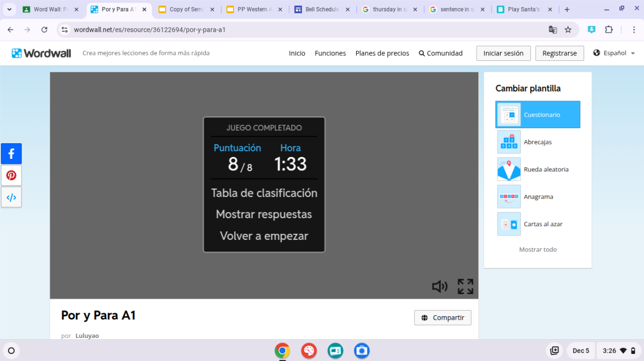Search the Comunidad section

(x=441, y=53)
